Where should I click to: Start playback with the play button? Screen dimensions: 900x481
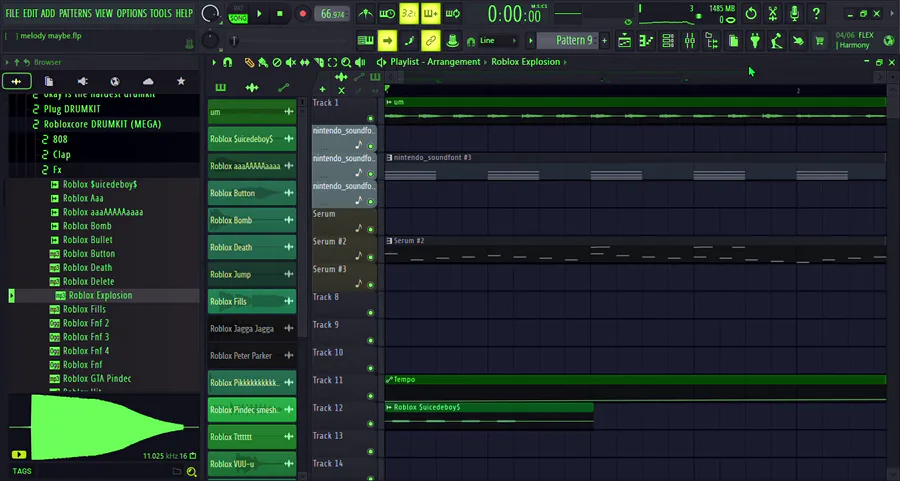tap(259, 13)
